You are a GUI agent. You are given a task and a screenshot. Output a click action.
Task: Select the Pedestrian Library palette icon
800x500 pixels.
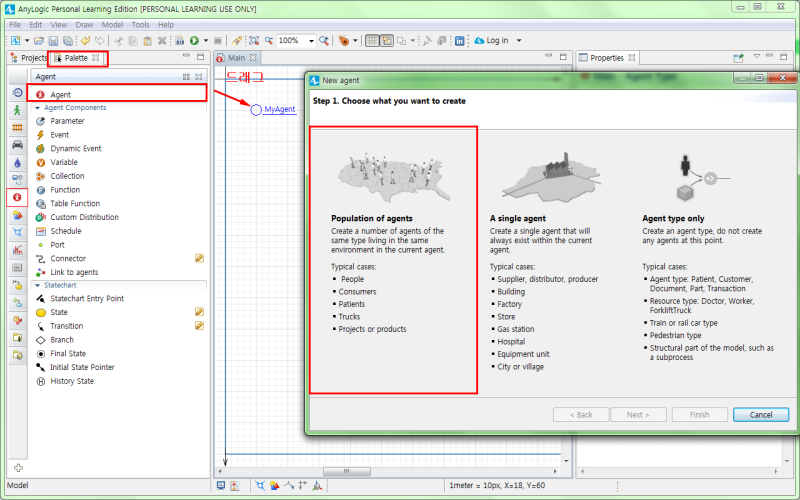point(17,110)
